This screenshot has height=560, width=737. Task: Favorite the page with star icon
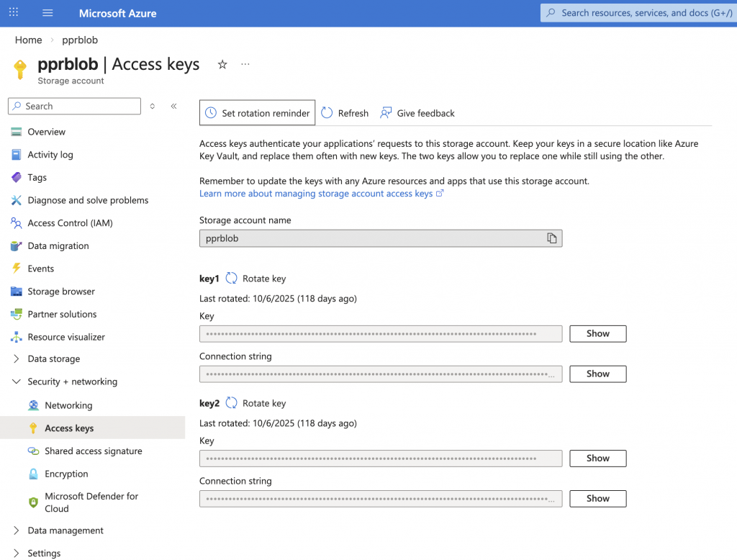click(222, 65)
